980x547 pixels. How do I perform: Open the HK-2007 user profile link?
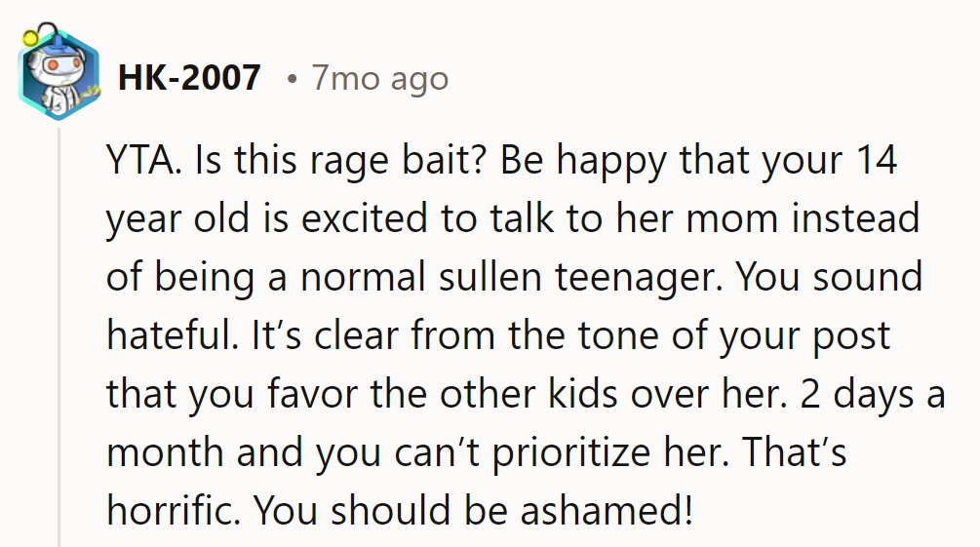(x=188, y=77)
